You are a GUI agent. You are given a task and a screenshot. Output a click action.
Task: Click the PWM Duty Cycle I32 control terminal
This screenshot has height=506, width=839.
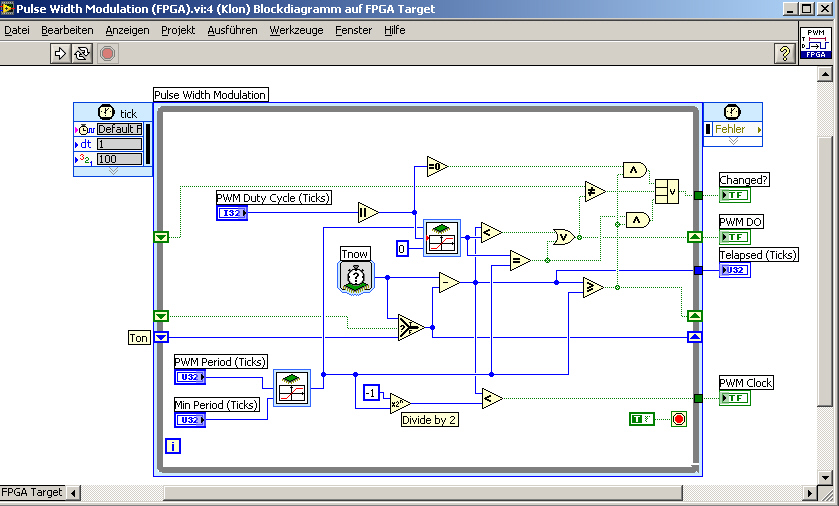pos(232,213)
